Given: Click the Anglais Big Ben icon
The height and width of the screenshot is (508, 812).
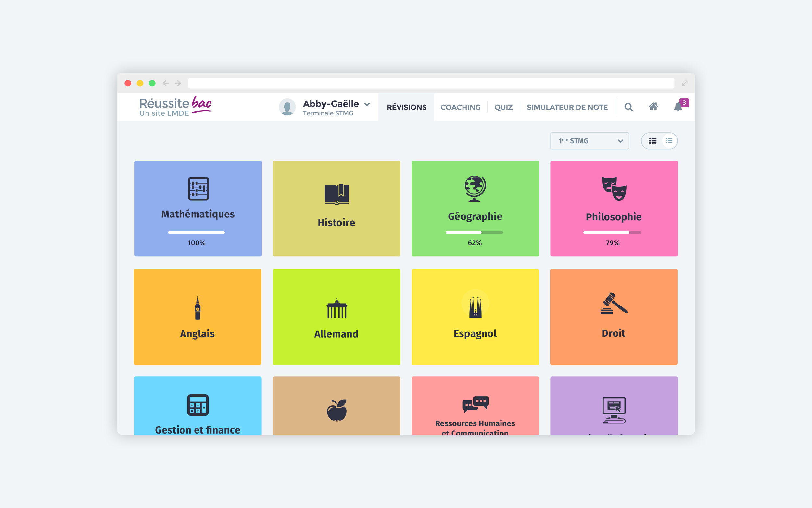Looking at the screenshot, I should point(197,306).
